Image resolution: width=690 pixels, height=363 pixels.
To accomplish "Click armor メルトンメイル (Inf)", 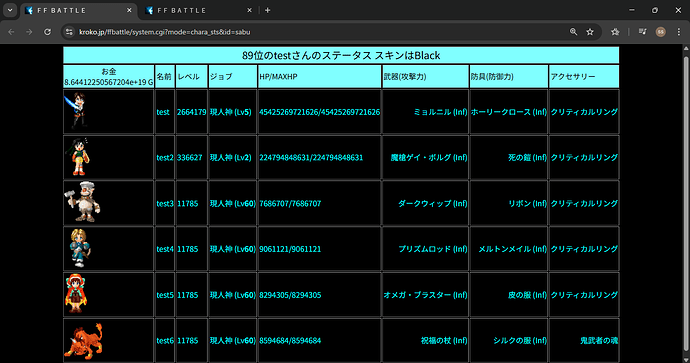I will (513, 249).
